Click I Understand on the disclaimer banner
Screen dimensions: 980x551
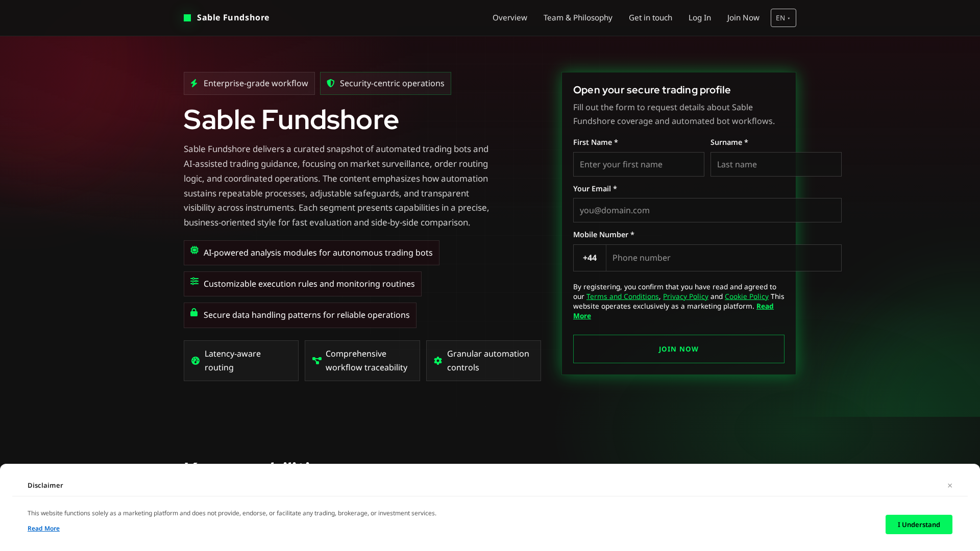pyautogui.click(x=918, y=524)
